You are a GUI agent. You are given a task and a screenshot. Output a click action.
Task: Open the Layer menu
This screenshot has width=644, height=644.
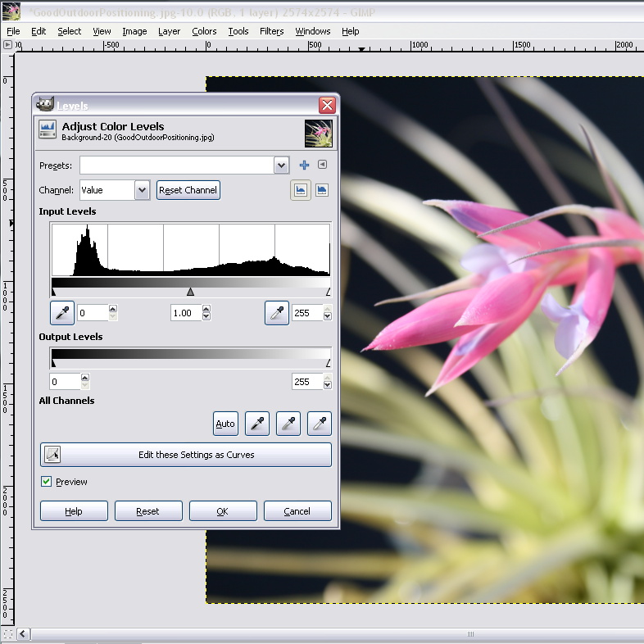169,31
